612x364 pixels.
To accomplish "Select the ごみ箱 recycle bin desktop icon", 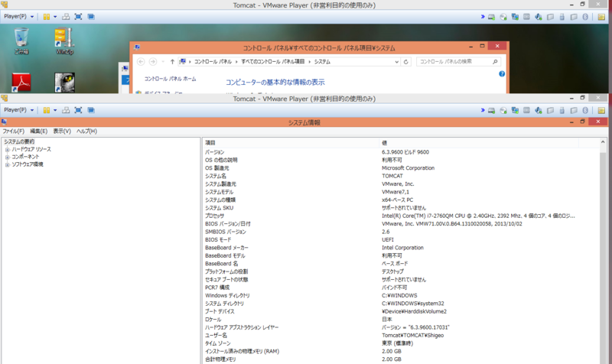I will pos(21,41).
